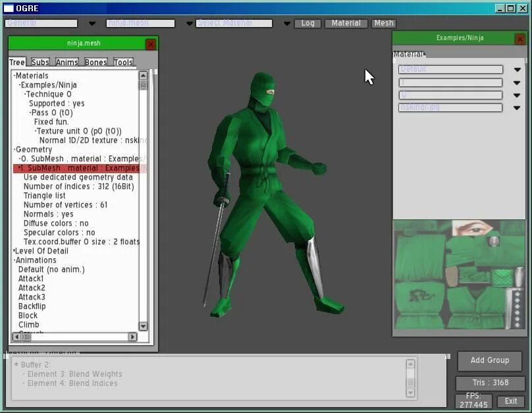This screenshot has height=413, width=532.
Task: Click the General input field
Action: pos(41,24)
